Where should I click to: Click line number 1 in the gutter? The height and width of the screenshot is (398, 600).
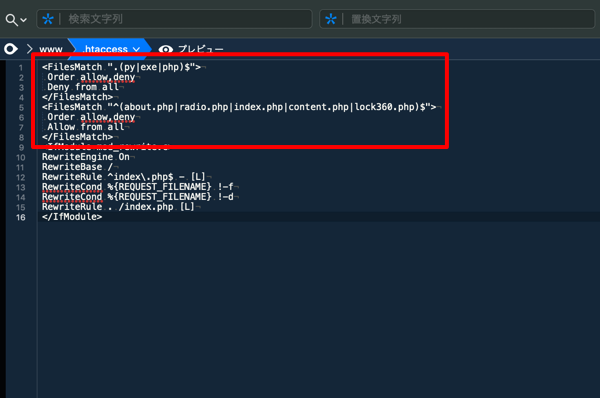click(21, 68)
